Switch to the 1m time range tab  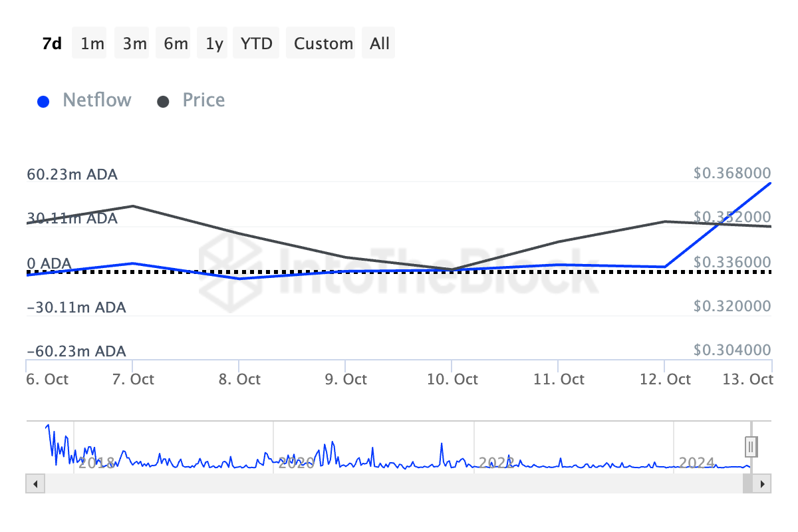pos(89,43)
